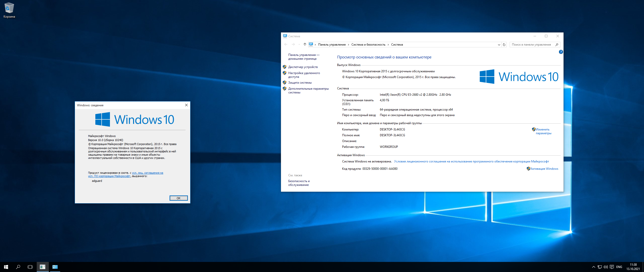
Task: Open 'Диспетчер устройств' link
Action: [x=303, y=67]
